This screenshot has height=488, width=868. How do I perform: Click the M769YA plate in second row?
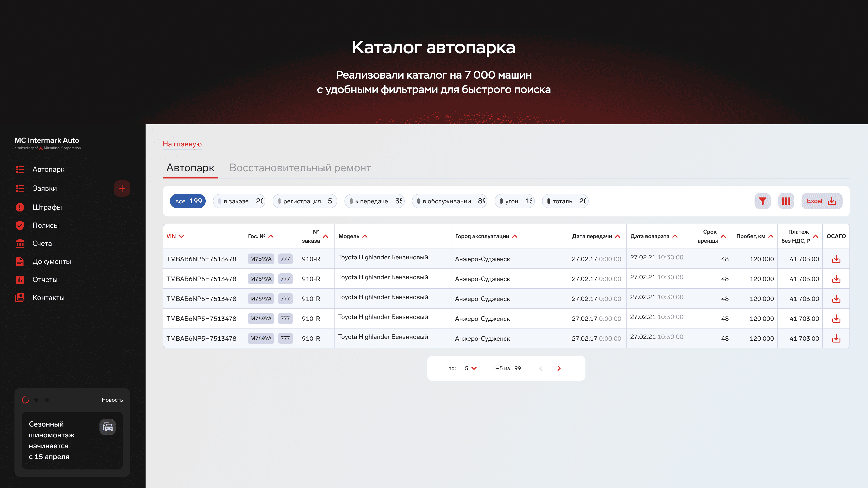click(261, 279)
